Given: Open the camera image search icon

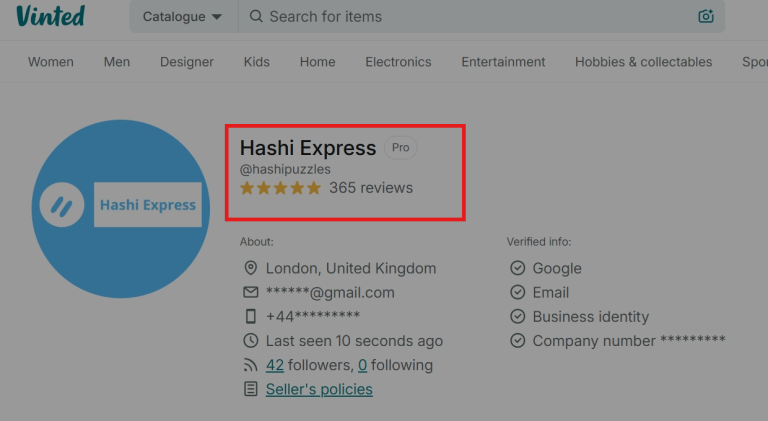Looking at the screenshot, I should pos(706,16).
